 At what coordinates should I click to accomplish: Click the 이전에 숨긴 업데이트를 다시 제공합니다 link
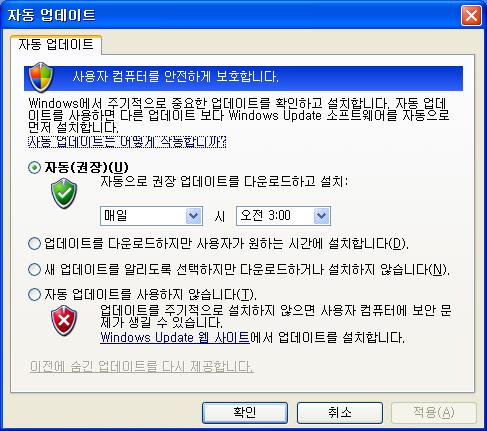tap(142, 367)
